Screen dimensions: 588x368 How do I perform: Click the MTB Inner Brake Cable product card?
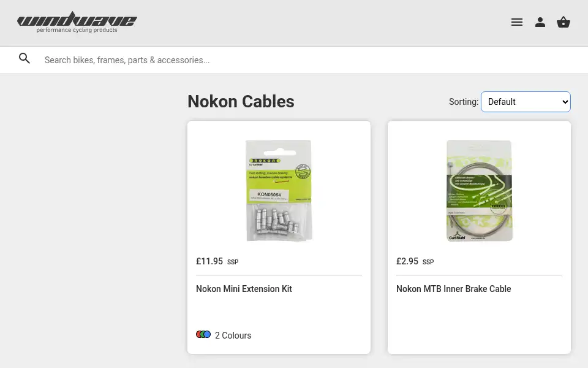479,237
